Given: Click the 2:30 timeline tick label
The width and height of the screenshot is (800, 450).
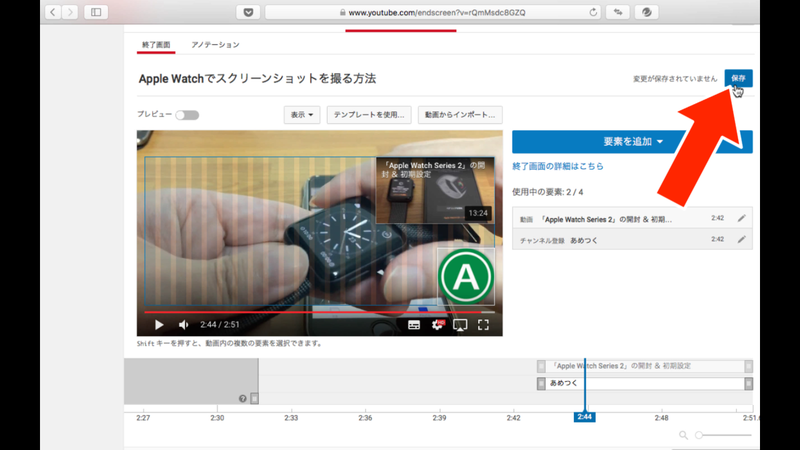Looking at the screenshot, I should 217,418.
